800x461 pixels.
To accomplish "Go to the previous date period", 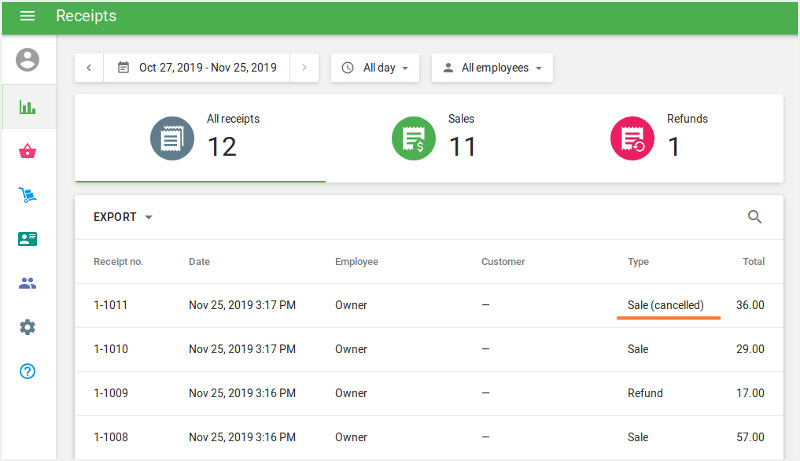I will tap(89, 68).
